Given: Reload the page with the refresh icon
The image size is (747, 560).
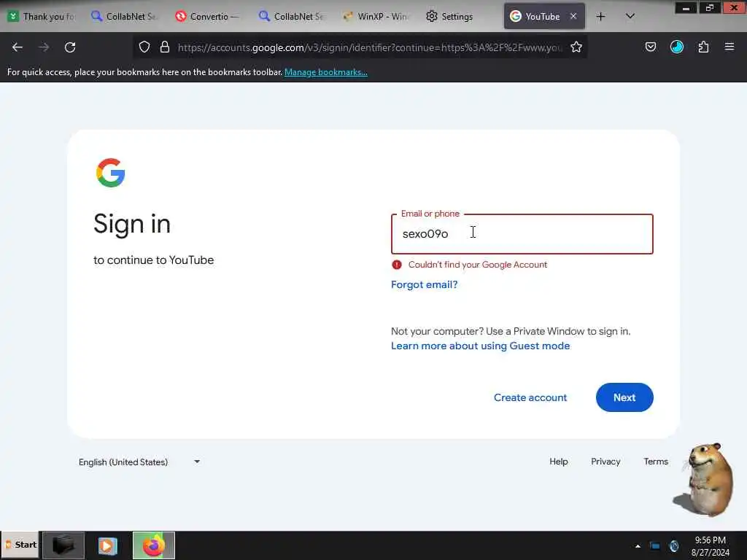Looking at the screenshot, I should click(x=70, y=47).
